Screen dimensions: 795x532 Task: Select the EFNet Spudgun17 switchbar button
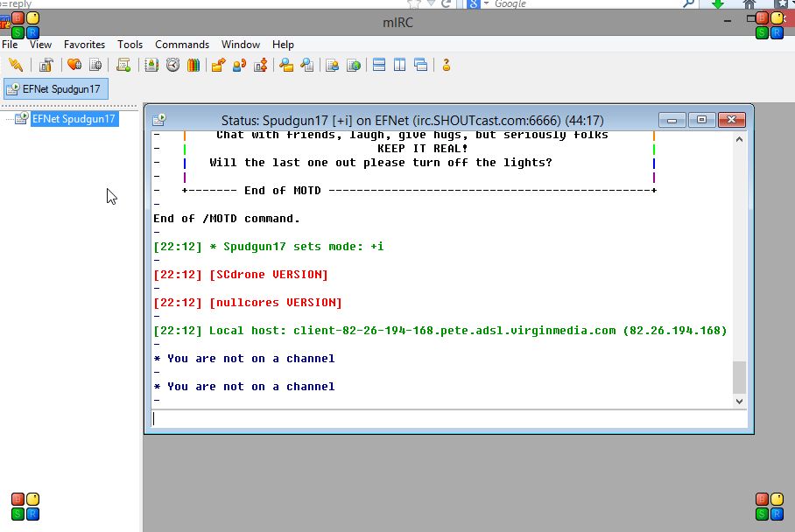(56, 89)
